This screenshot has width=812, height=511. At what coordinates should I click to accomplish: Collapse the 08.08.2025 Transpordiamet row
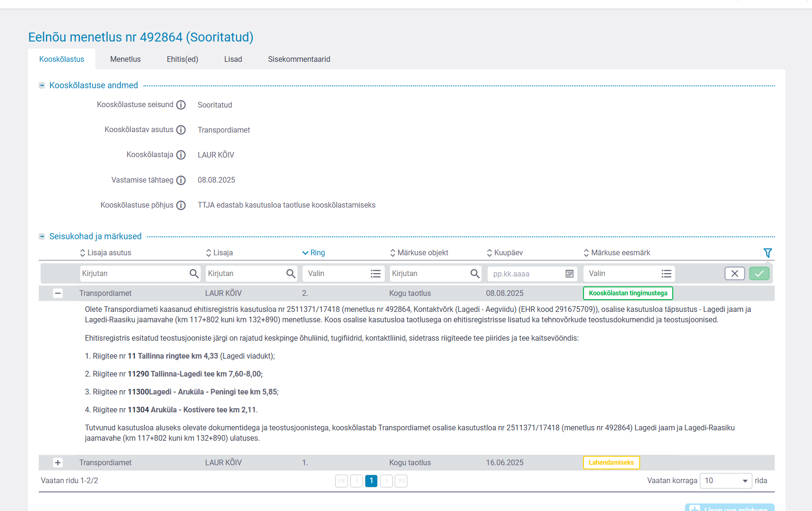58,293
